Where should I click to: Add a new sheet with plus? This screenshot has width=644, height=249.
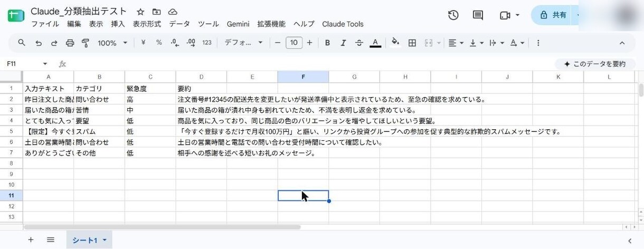[31, 240]
